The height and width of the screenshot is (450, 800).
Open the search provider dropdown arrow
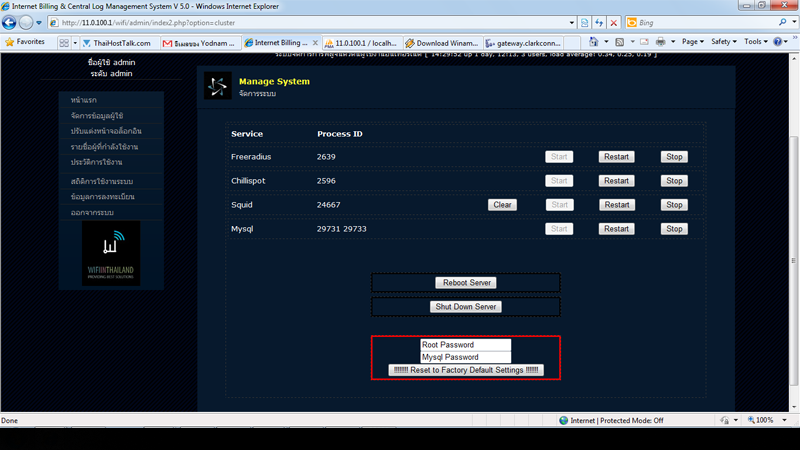point(794,22)
